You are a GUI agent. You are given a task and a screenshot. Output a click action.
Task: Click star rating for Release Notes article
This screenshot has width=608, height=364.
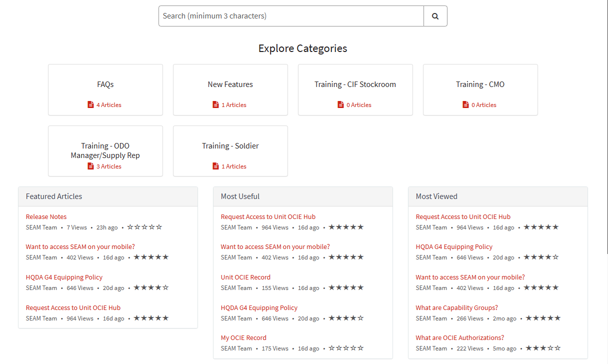[144, 227]
